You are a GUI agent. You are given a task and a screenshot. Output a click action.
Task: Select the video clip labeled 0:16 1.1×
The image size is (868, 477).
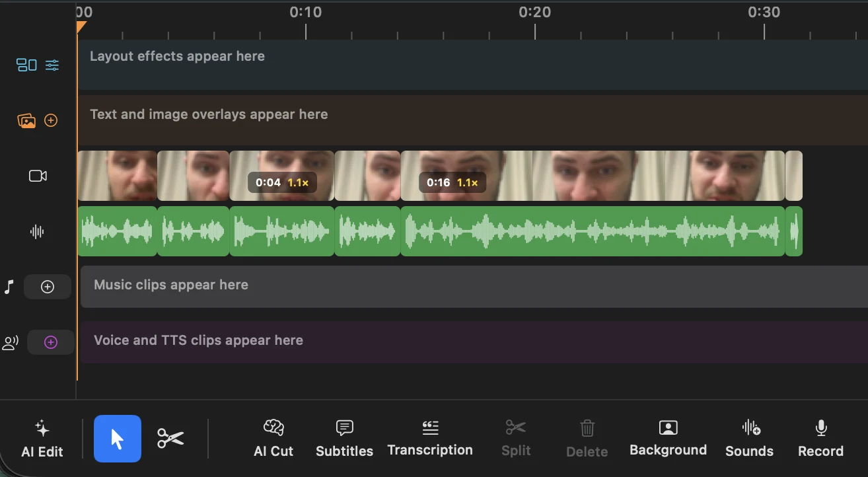[593, 176]
